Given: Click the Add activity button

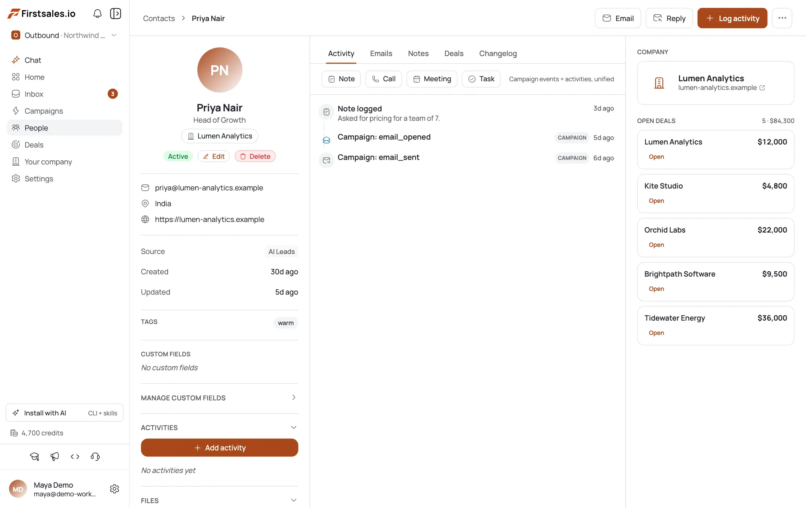Looking at the screenshot, I should coord(220,448).
